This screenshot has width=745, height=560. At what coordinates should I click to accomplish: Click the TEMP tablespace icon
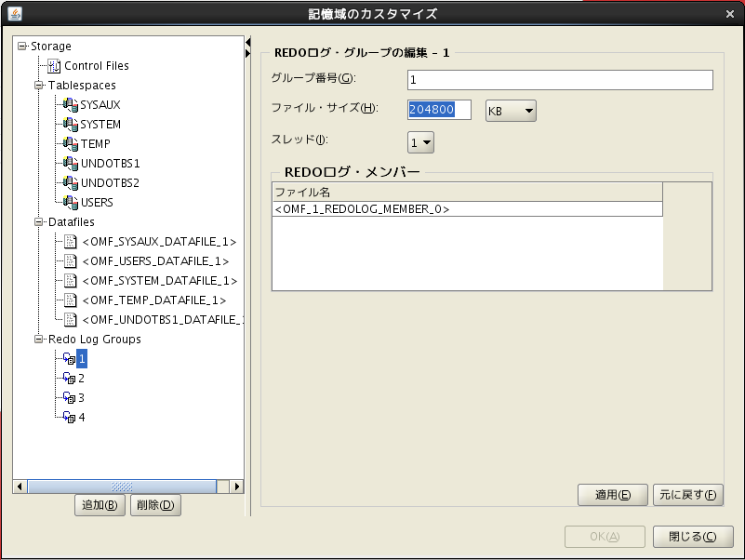71,143
